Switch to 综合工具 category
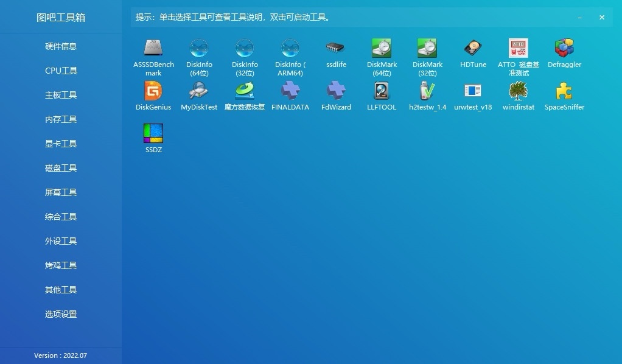Screen dimensions: 622x364 click(x=61, y=217)
